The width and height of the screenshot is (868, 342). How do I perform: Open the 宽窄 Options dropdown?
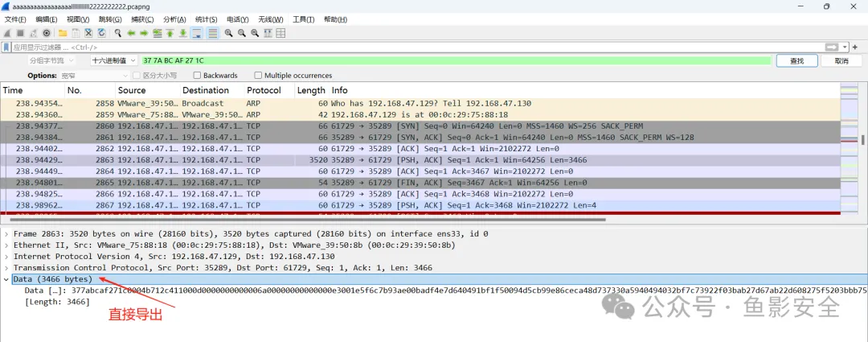(94, 76)
